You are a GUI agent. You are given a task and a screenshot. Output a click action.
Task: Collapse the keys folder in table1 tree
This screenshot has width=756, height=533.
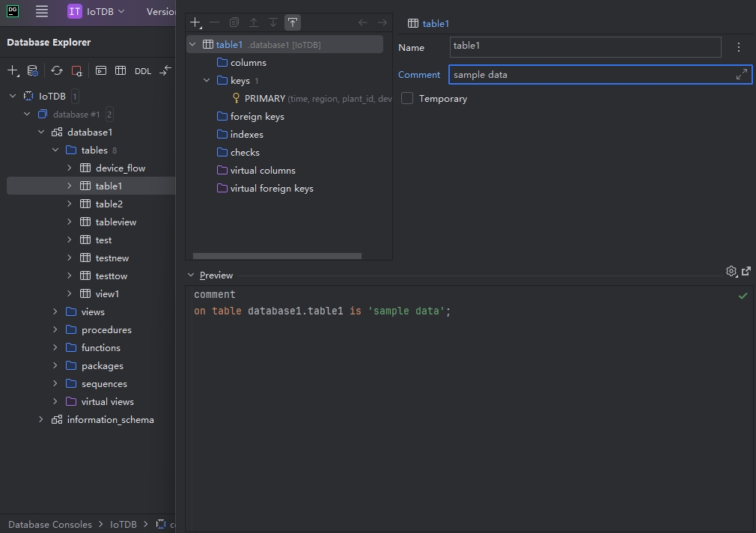(x=207, y=80)
